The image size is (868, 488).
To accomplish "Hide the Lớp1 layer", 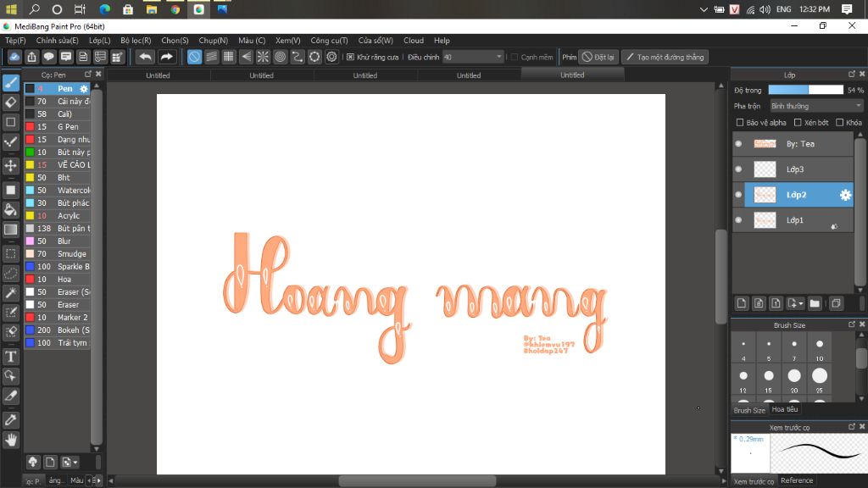I will (x=738, y=220).
